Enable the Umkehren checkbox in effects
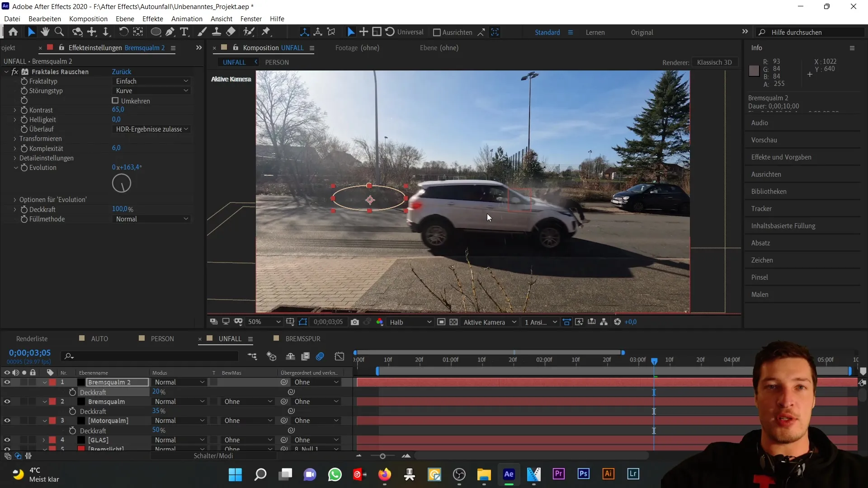Image resolution: width=868 pixels, height=488 pixels. pyautogui.click(x=115, y=101)
